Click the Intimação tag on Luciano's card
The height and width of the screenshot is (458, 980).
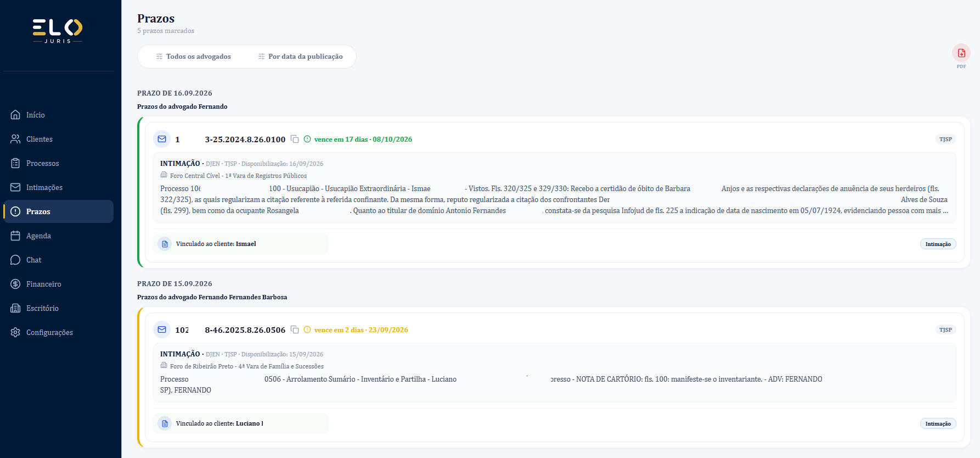pyautogui.click(x=938, y=423)
